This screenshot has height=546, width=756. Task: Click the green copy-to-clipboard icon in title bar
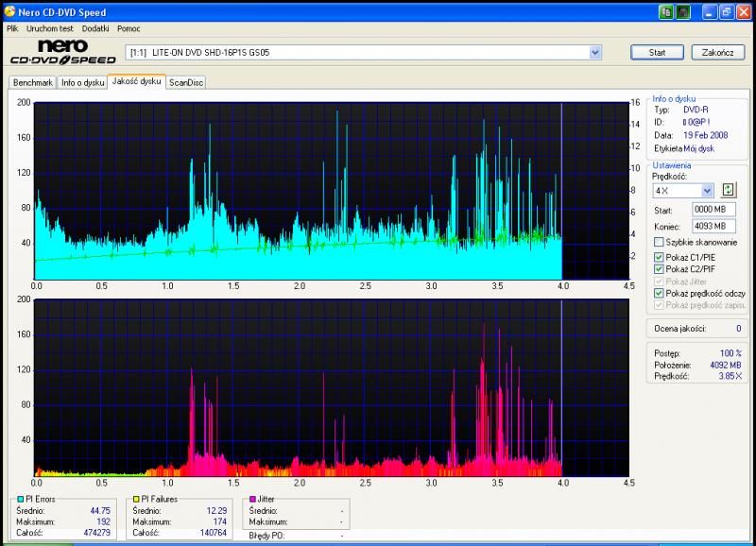click(666, 12)
